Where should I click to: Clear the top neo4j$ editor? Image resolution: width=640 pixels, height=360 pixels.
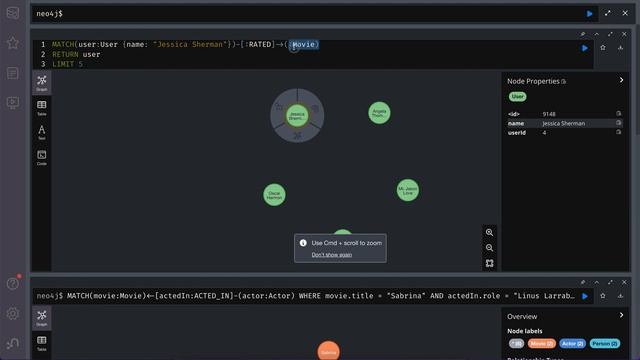(x=625, y=13)
